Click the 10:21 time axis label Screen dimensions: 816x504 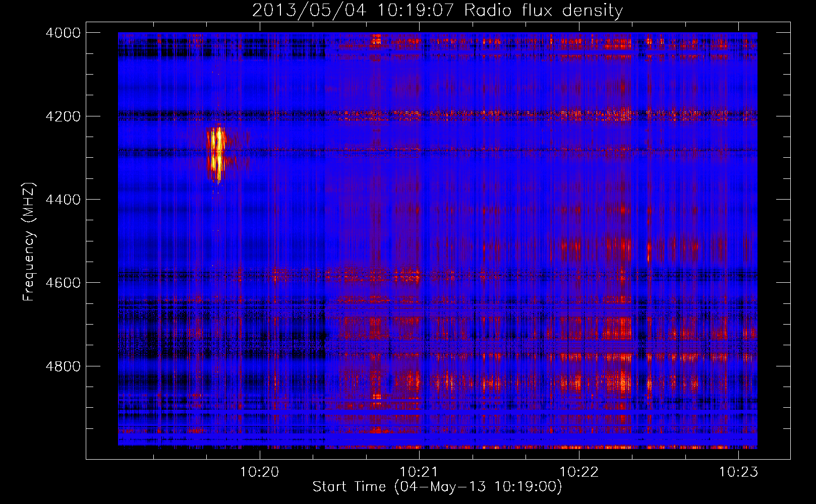pos(419,472)
